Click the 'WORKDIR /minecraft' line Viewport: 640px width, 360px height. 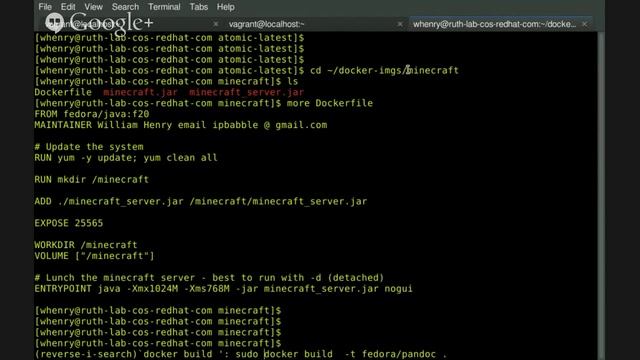[86, 245]
